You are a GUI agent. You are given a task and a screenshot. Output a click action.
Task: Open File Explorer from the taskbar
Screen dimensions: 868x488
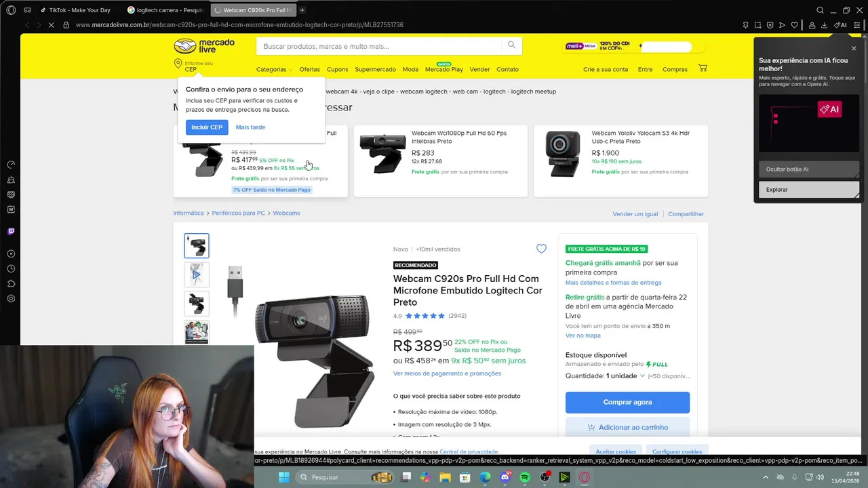pos(446,477)
